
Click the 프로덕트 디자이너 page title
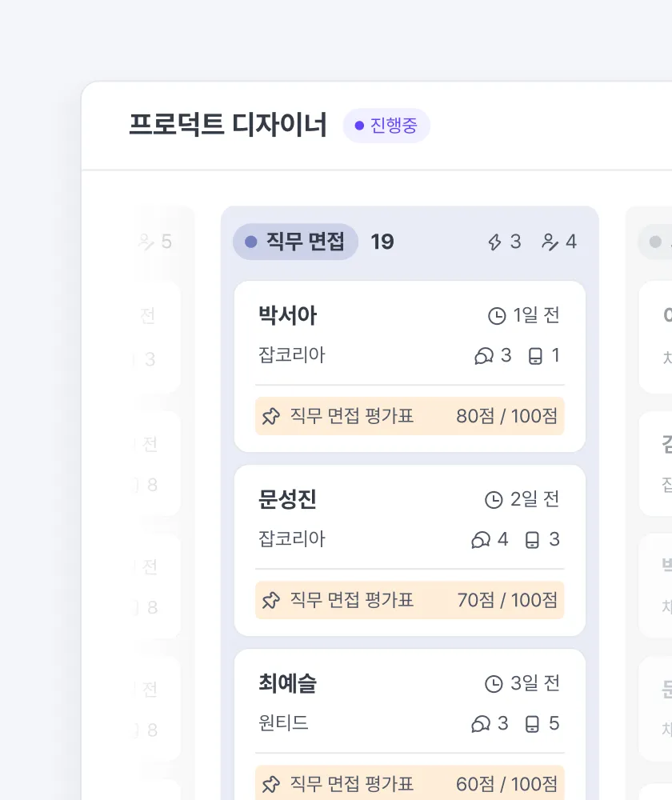(227, 125)
